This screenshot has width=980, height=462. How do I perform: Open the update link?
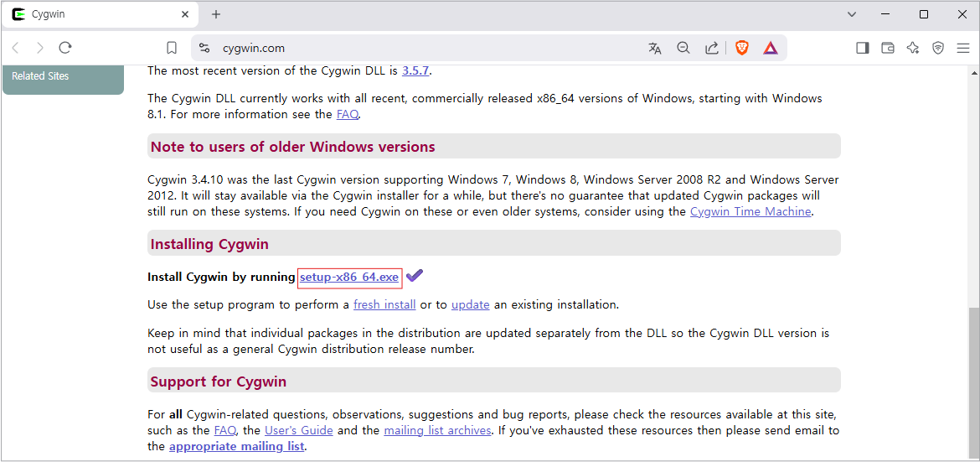click(x=471, y=305)
